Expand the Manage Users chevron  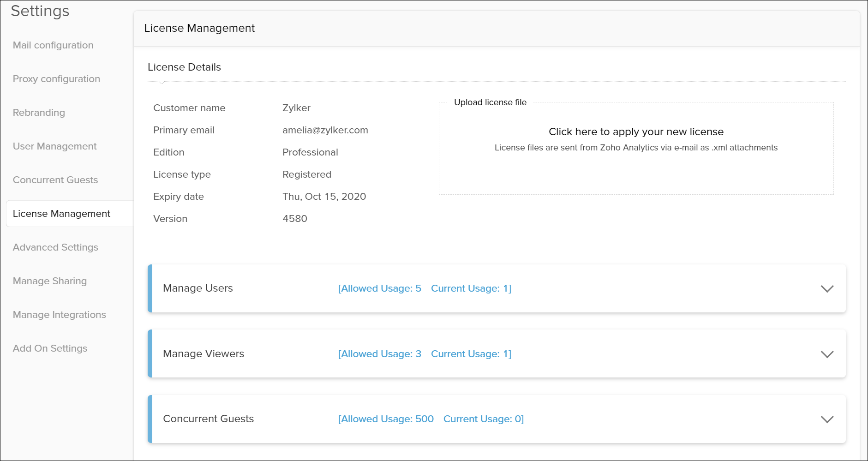(827, 289)
